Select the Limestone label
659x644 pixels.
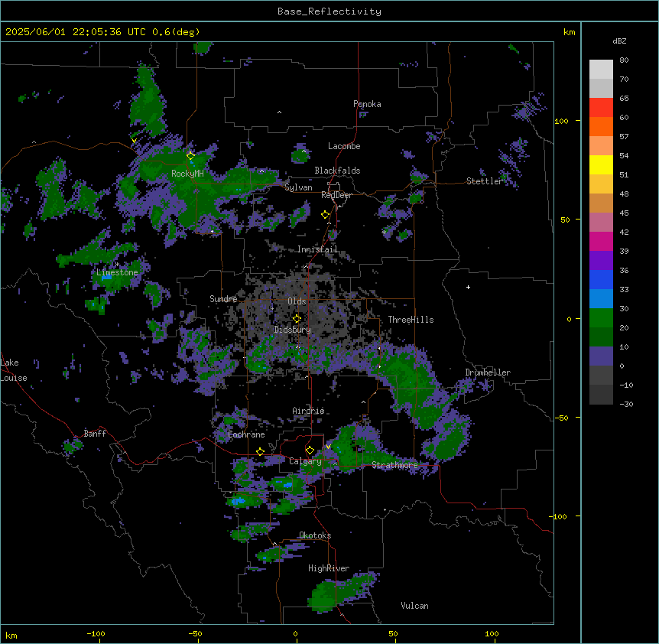[x=117, y=272]
